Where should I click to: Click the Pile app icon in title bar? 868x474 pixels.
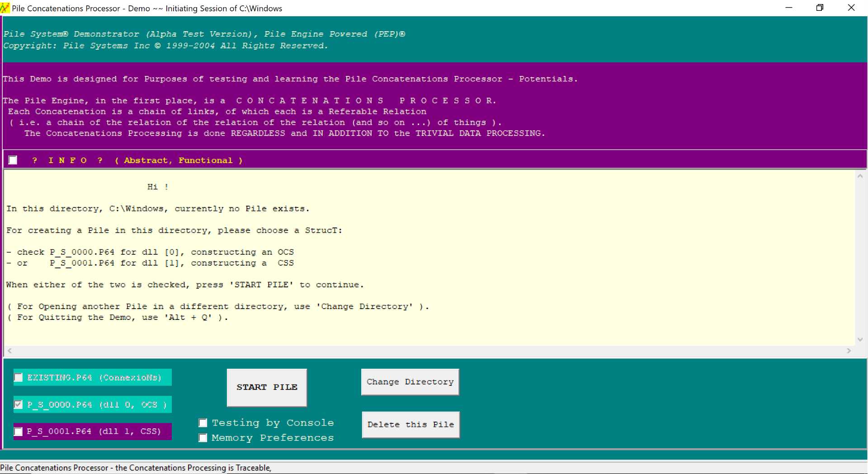[5, 8]
